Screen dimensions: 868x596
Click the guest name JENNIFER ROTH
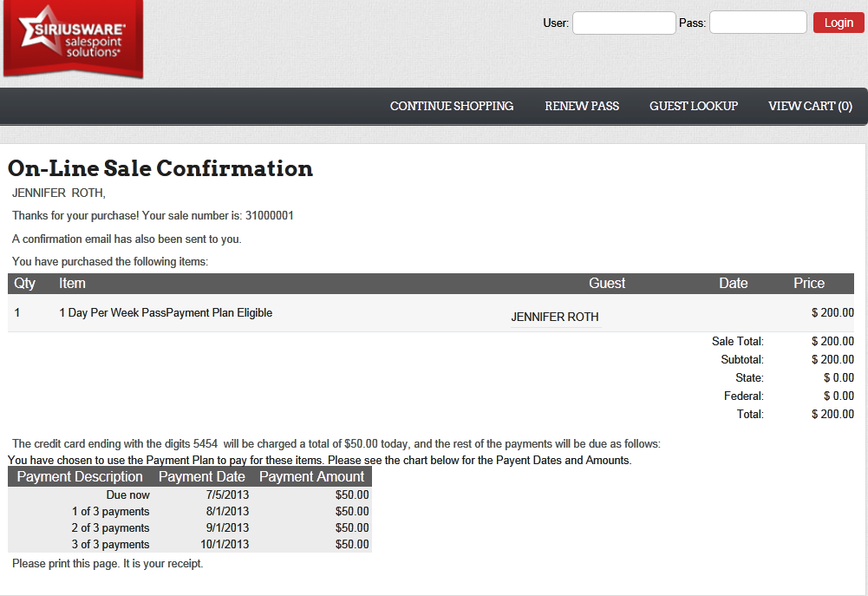click(555, 317)
